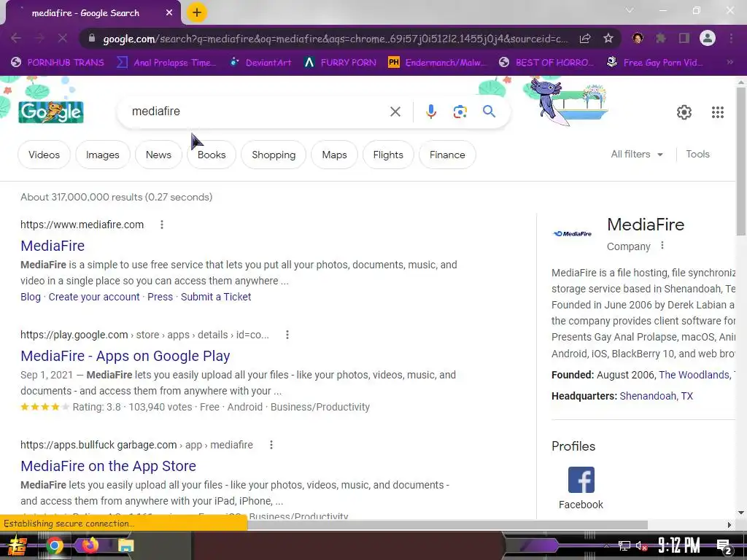The height and width of the screenshot is (560, 747).
Task: Open the Chrome three-dot menu
Action: (731, 38)
